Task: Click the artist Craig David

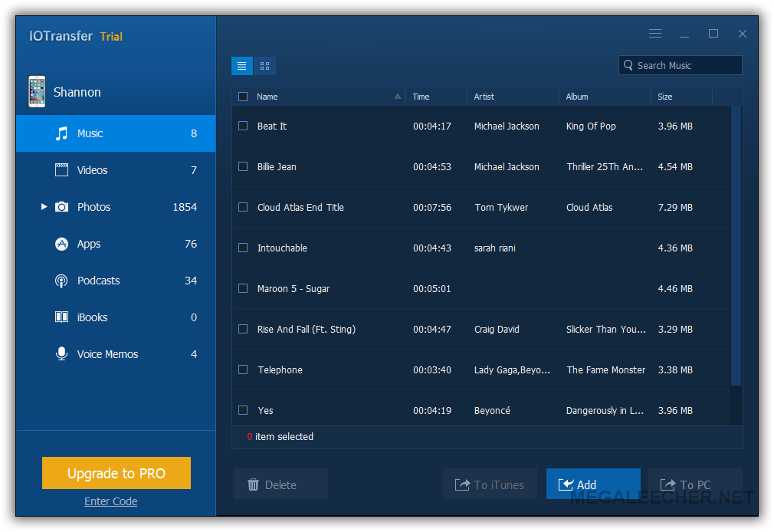Action: [497, 329]
